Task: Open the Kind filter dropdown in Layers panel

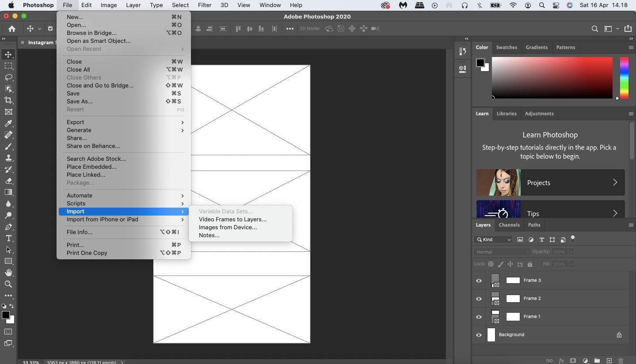Action: (492, 239)
